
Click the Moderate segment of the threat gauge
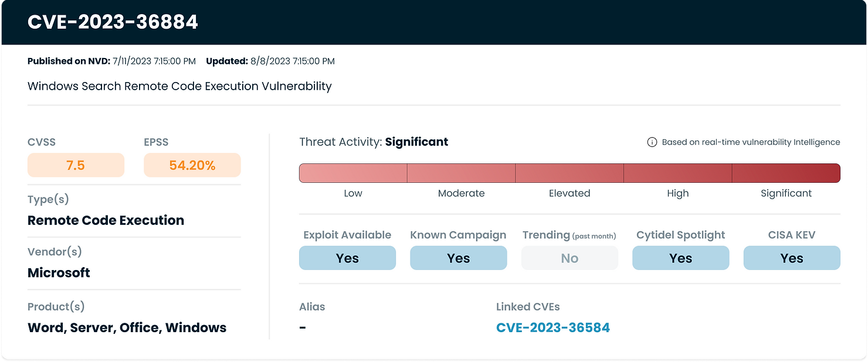(x=461, y=173)
